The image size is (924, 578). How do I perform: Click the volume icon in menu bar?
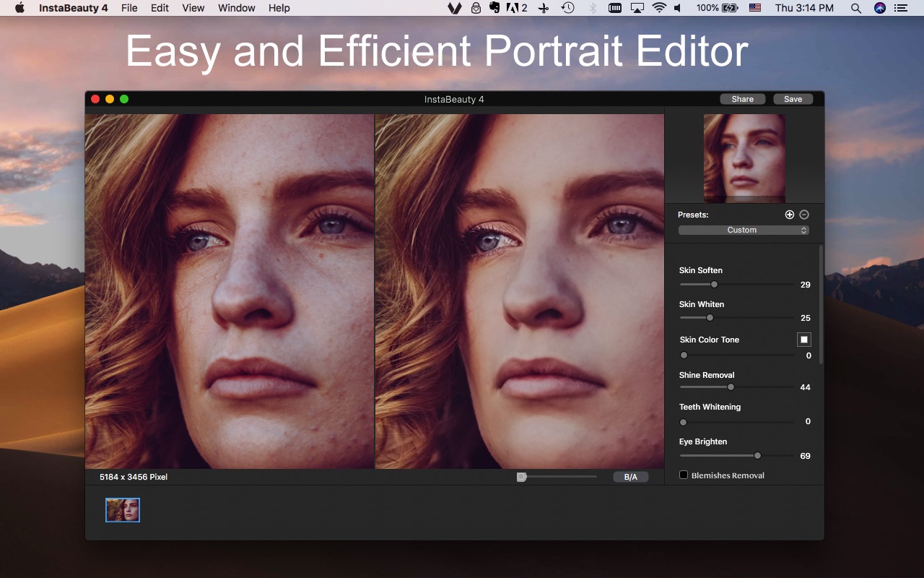678,8
